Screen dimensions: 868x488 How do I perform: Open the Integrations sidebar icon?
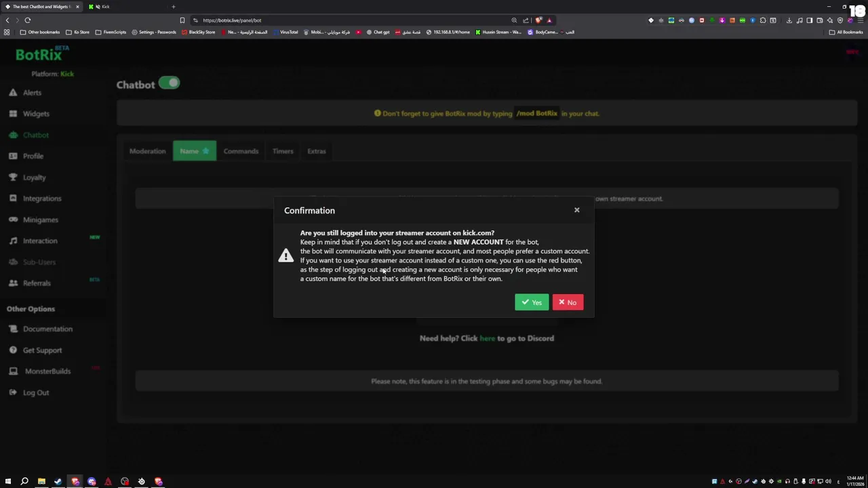click(13, 199)
